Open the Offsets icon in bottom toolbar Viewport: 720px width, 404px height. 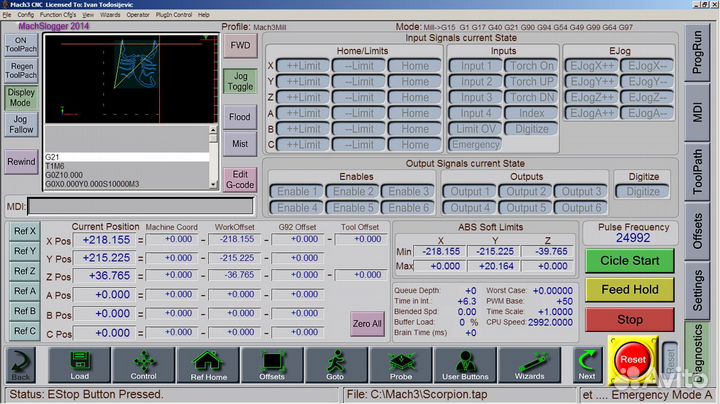pyautogui.click(x=272, y=366)
